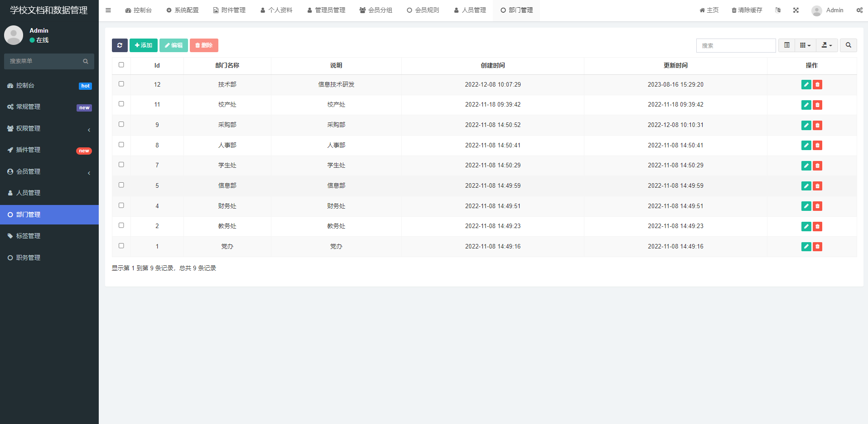The image size is (868, 424).
Task: Open 标签管理 in the sidebar
Action: 28,236
